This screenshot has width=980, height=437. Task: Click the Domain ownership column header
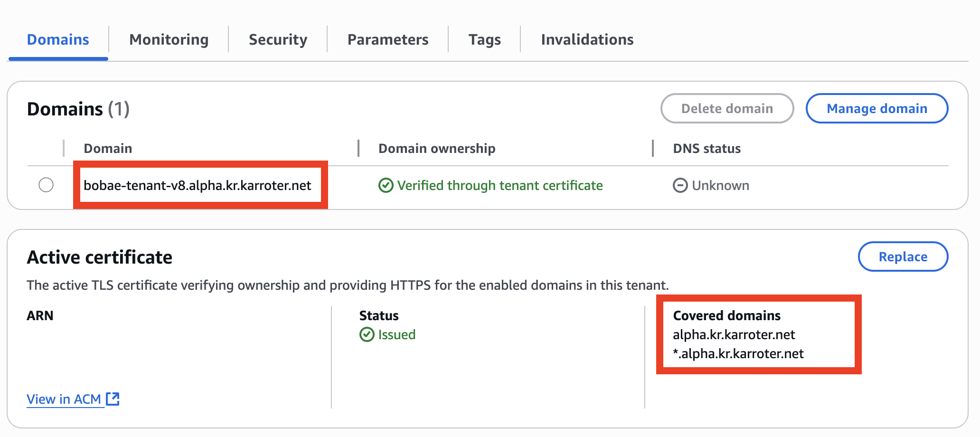coord(437,148)
